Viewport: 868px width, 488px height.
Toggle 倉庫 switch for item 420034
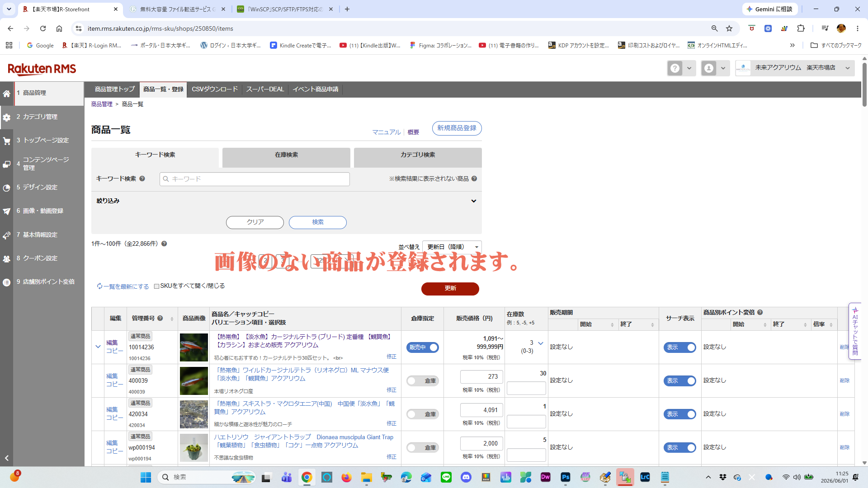[x=422, y=414]
